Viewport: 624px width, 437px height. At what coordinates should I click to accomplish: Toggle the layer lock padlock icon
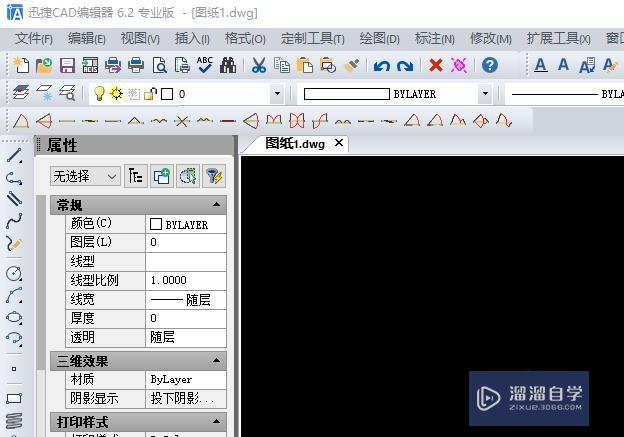tap(150, 94)
